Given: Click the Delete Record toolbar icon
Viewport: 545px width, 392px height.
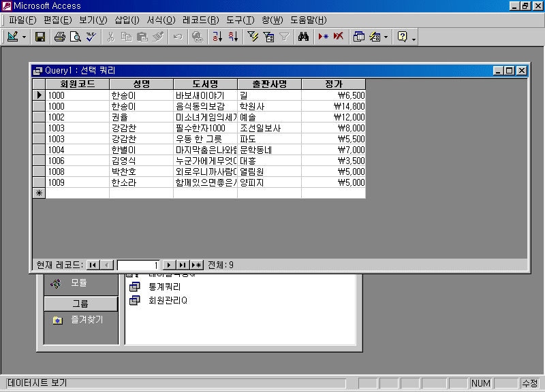Looking at the screenshot, I should click(339, 37).
